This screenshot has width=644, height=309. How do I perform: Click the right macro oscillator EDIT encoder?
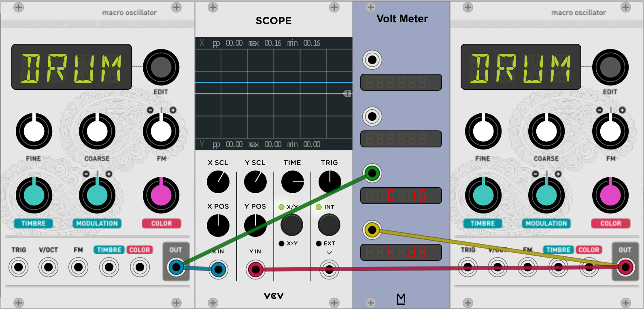point(610,67)
